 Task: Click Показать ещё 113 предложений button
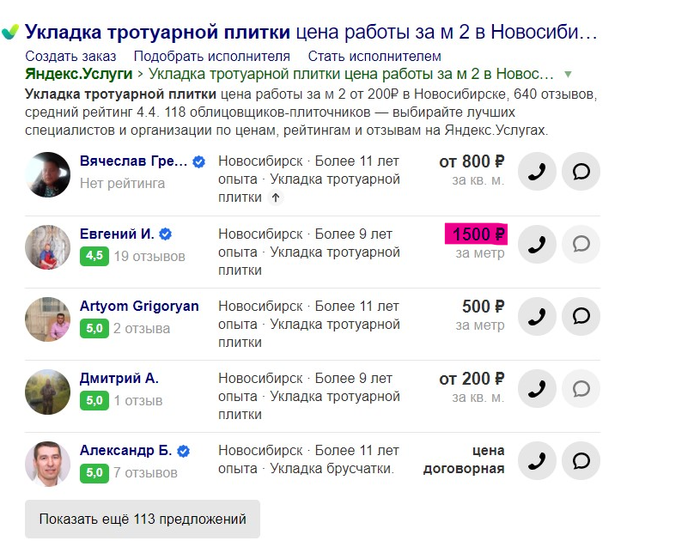click(x=142, y=519)
